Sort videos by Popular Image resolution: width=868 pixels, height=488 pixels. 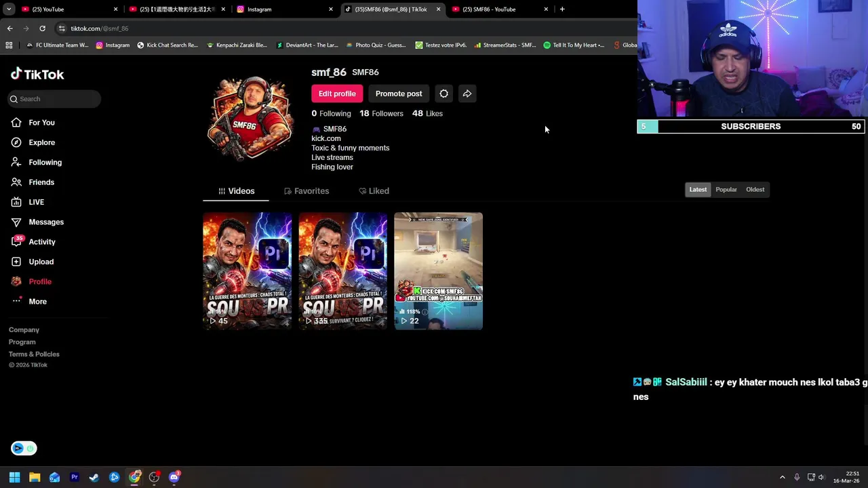tap(726, 190)
